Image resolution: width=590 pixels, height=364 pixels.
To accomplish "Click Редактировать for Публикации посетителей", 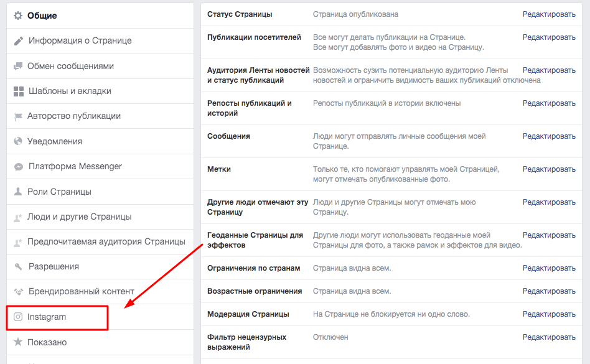I will point(549,37).
